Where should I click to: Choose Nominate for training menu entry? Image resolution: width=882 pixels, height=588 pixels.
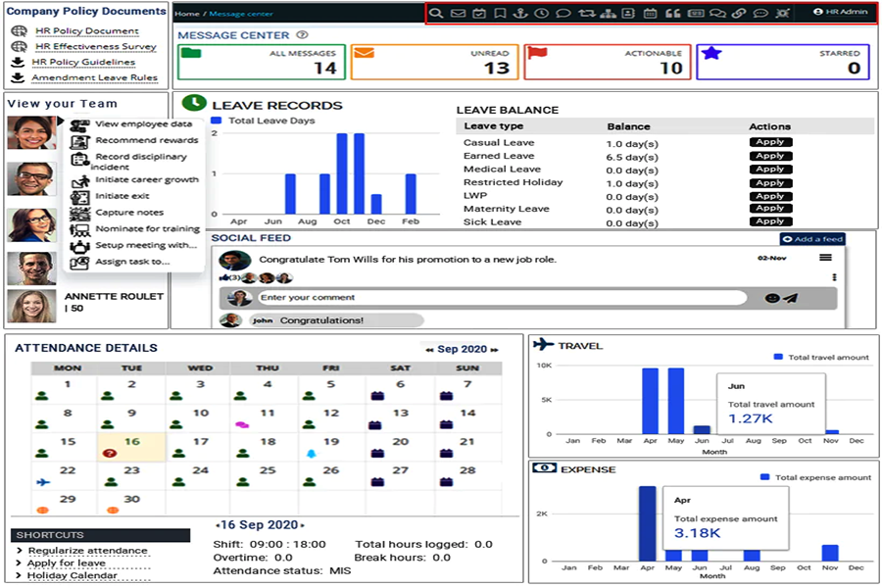(x=147, y=229)
